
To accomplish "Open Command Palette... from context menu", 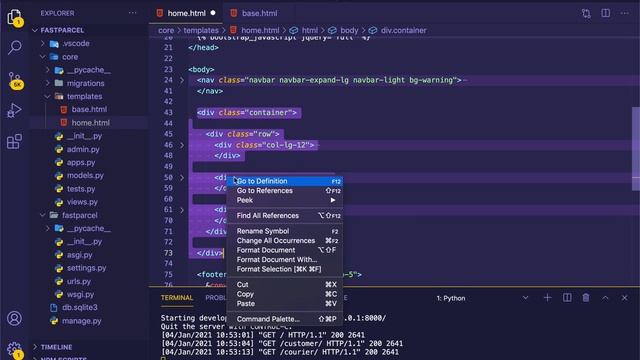I will (x=285, y=319).
